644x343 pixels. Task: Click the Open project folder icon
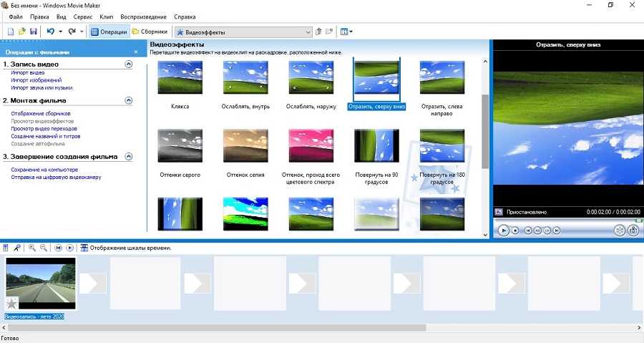tap(22, 32)
